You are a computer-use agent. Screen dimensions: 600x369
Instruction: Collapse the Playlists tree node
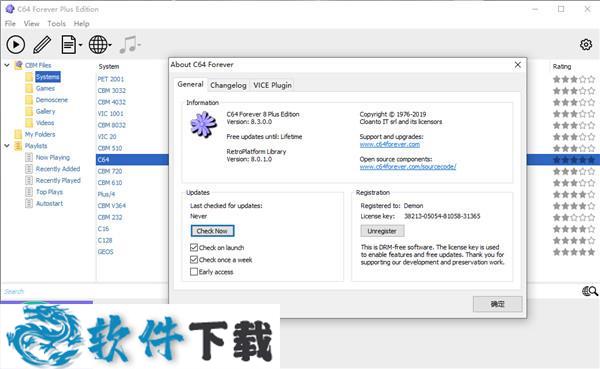[x=7, y=146]
